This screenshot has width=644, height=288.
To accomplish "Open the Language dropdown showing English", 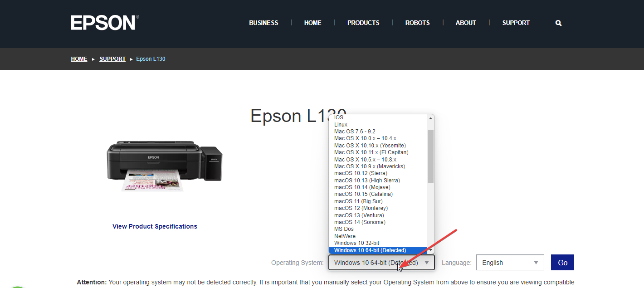I will tap(510, 263).
